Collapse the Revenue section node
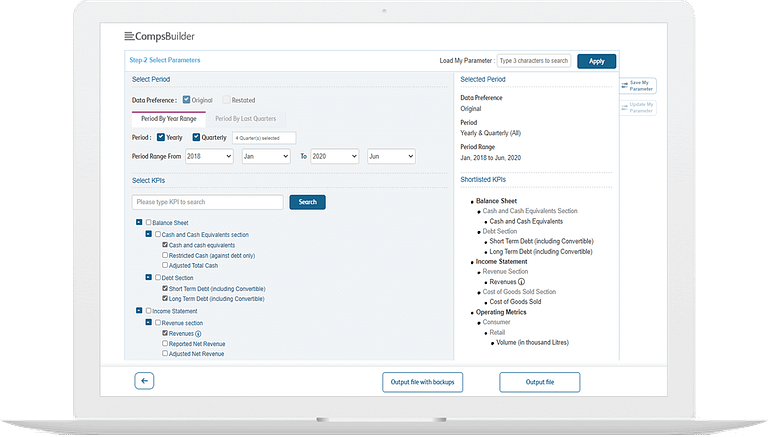The image size is (768, 437). tap(148, 322)
